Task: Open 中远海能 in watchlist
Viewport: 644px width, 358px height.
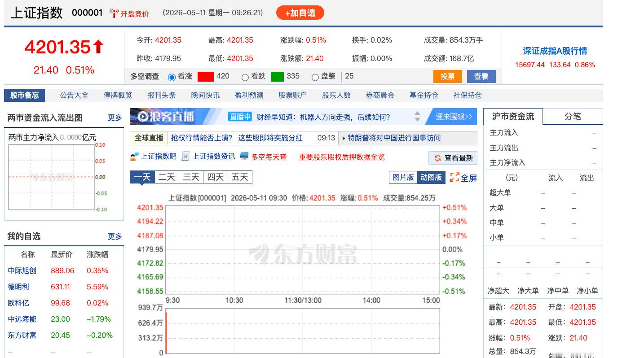Action: click(x=22, y=319)
